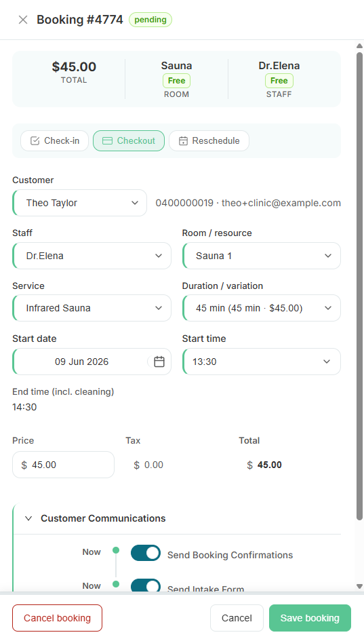
Task: Open the Room / resource dropdown Sauna 1
Action: pos(262,256)
